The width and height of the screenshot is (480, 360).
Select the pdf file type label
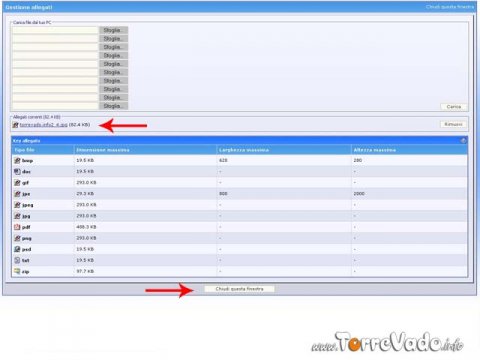[x=26, y=227]
